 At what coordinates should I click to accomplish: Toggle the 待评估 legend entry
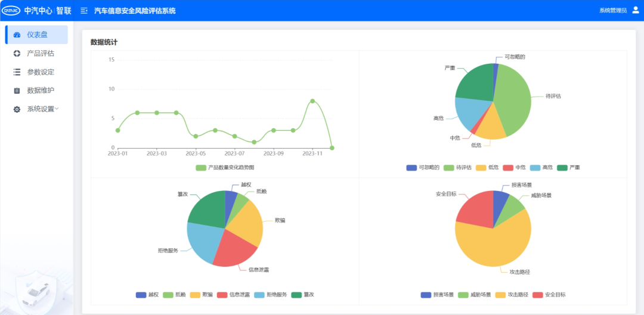pos(457,168)
